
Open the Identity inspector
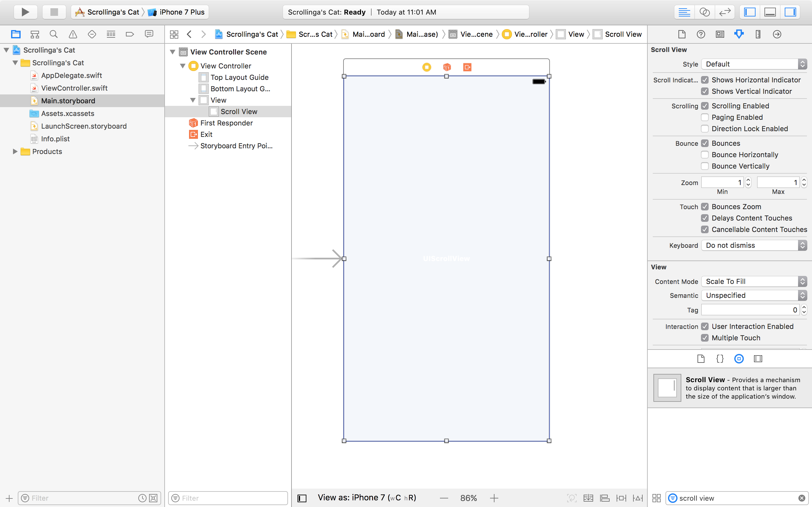pos(720,34)
